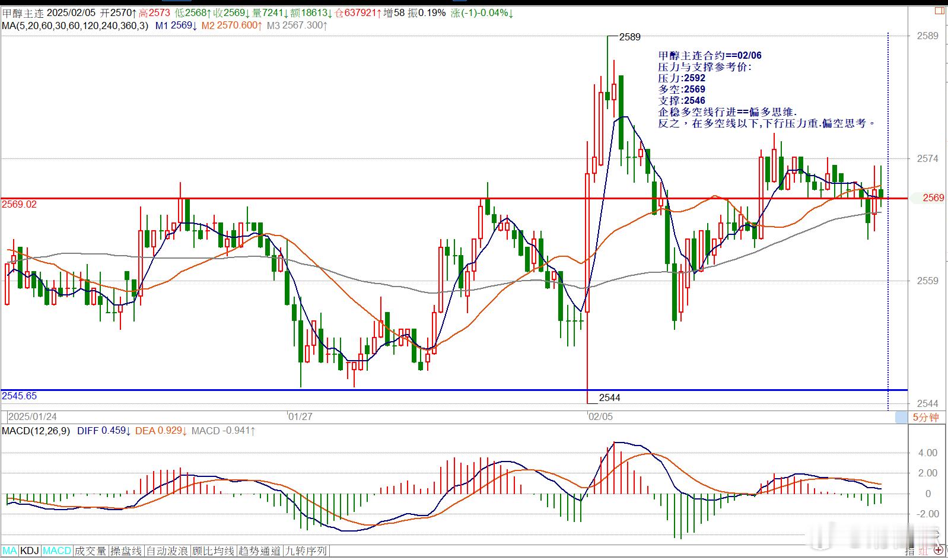
Task: Select the MACD indicator tab
Action: 57,551
